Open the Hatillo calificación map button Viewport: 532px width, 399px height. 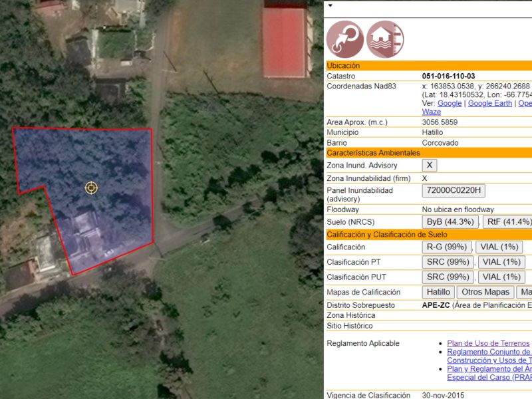(438, 292)
